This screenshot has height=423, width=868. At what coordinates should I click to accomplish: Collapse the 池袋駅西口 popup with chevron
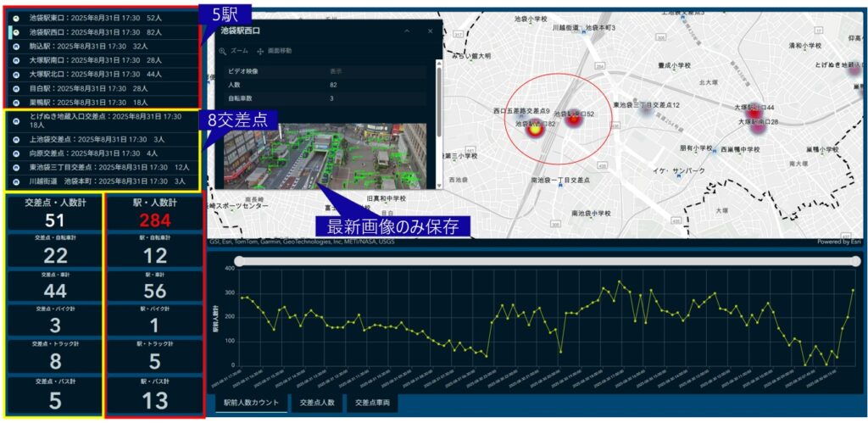(406, 31)
